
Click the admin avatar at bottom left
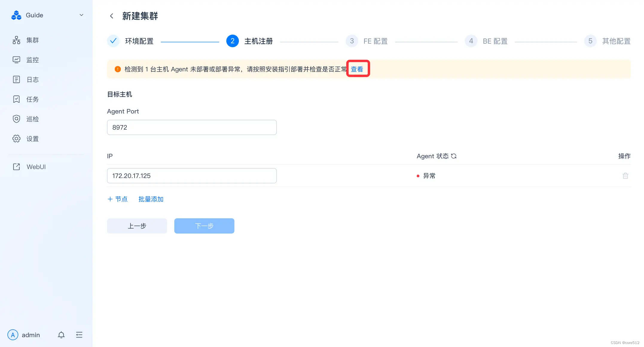pos(13,335)
